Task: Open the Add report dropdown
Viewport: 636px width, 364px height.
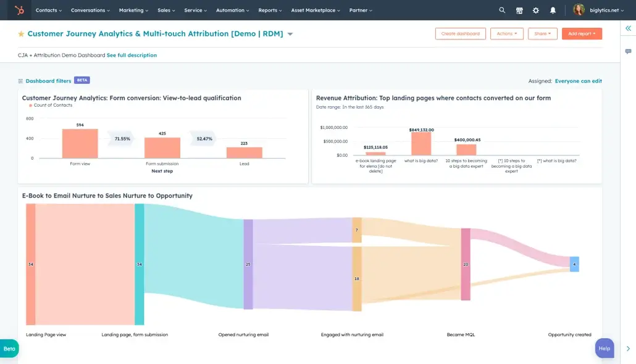Action: click(581, 33)
